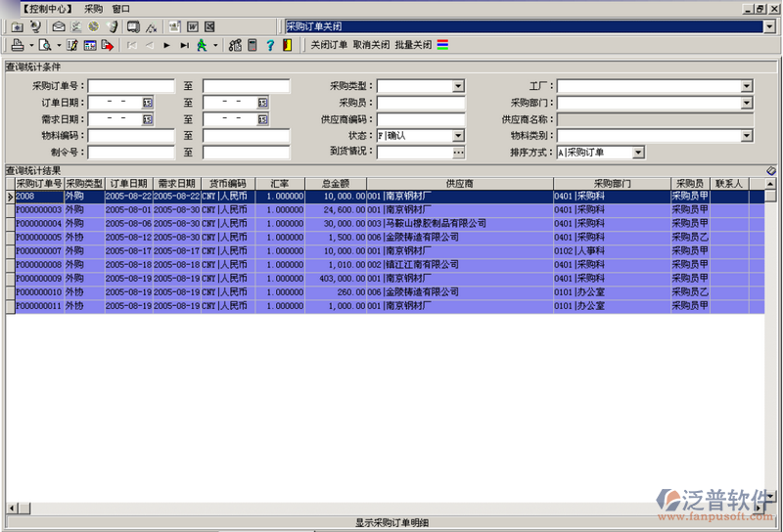Jump to the last record arrow
The image size is (783, 532).
[x=184, y=45]
